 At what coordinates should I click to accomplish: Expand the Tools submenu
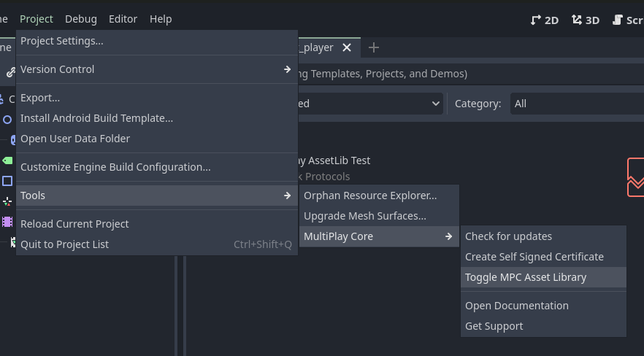coord(157,196)
